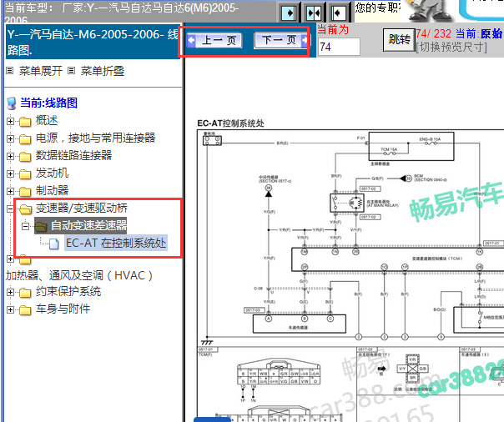Screen dimensions: 504x422
Task: Select 制动器 tree item
Action: click(x=52, y=190)
